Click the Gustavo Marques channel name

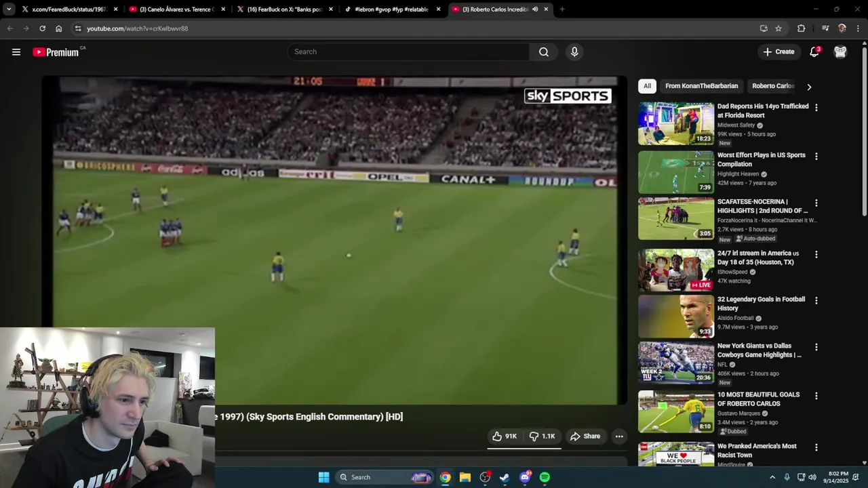click(x=739, y=413)
